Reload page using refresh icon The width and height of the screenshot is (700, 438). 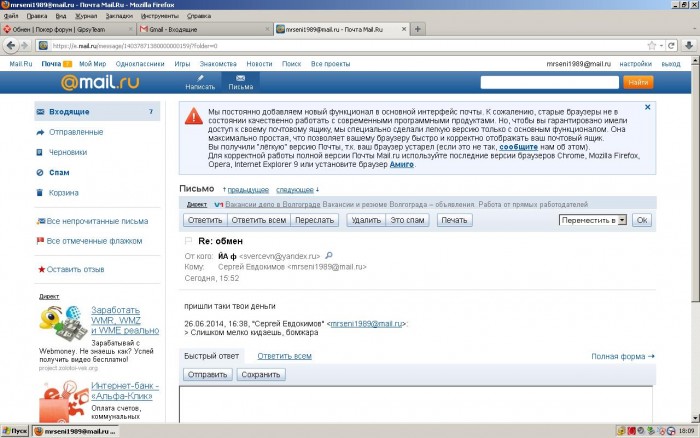[x=671, y=46]
